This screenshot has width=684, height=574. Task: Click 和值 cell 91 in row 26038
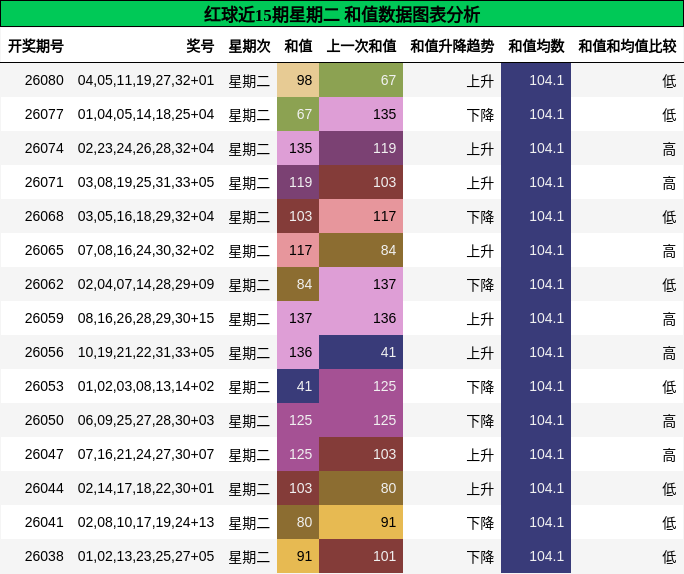[x=298, y=557]
